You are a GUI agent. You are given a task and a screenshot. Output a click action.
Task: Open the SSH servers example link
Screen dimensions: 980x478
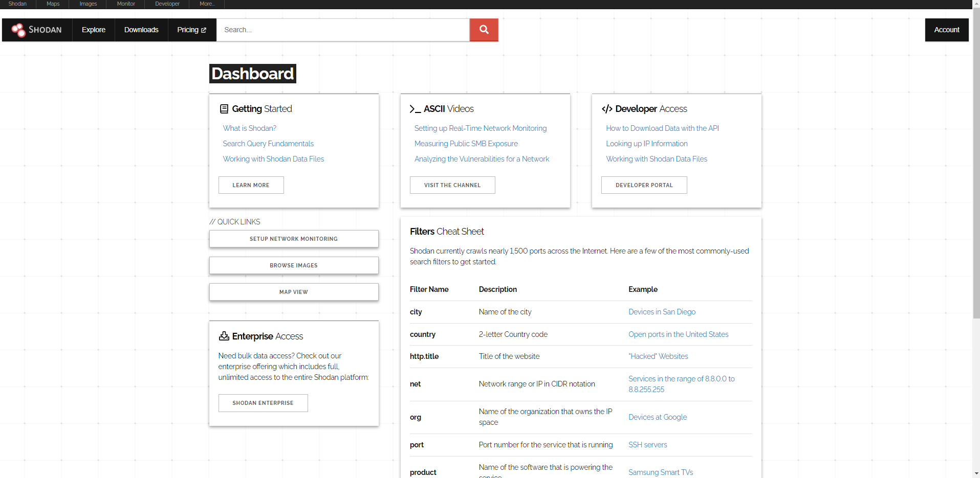tap(647, 445)
